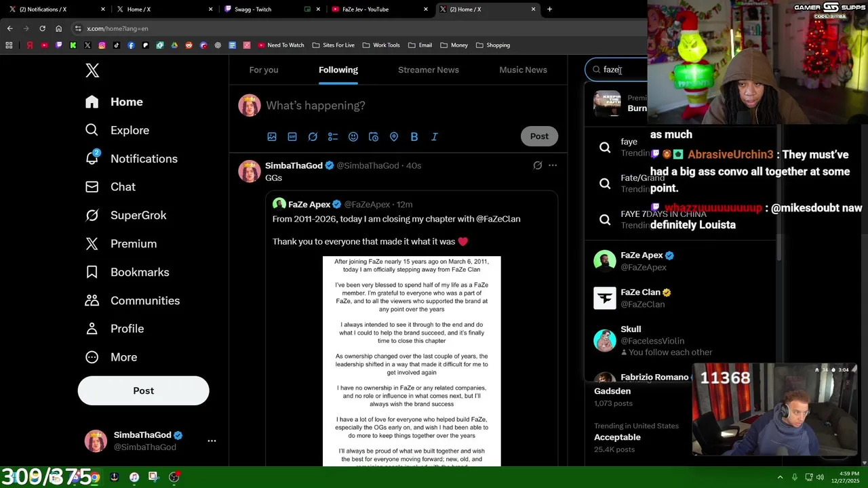Expand the More menu in sidebar
The width and height of the screenshot is (868, 488).
pyautogui.click(x=111, y=357)
